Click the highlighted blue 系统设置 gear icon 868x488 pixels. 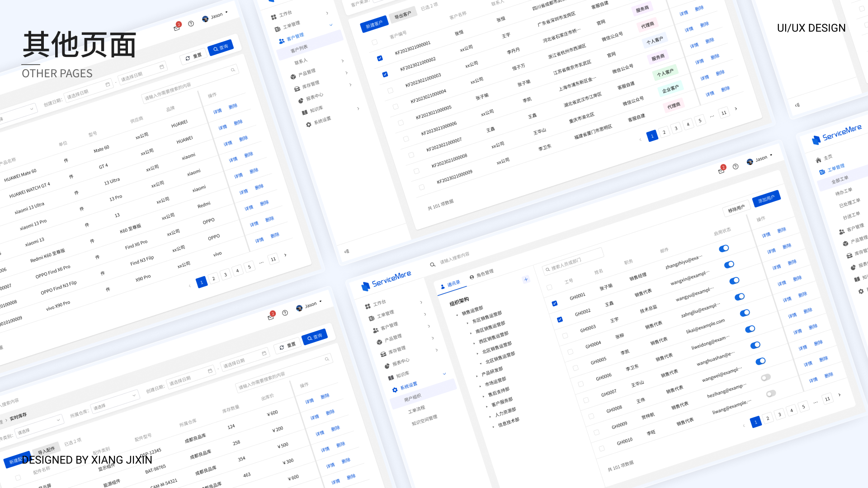395,390
